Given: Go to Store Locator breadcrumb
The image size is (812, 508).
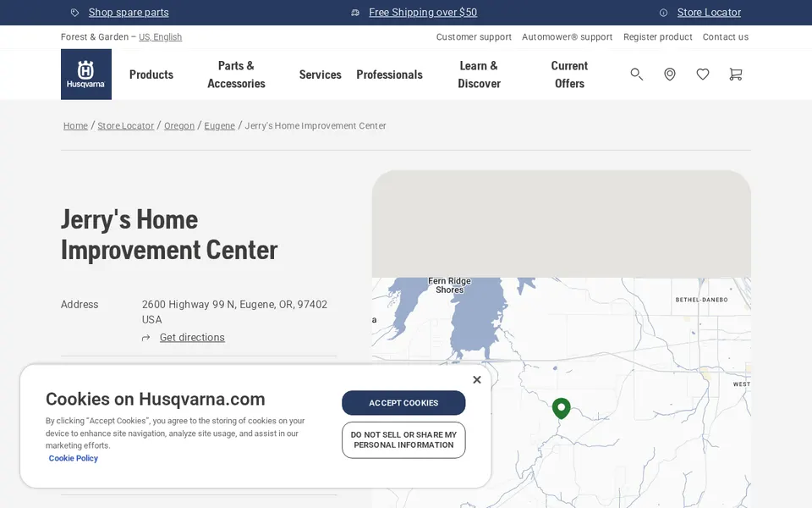Looking at the screenshot, I should pyautogui.click(x=126, y=125).
